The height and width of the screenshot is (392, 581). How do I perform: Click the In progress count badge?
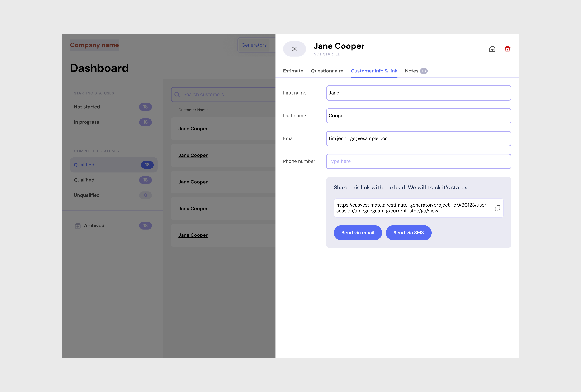tap(145, 122)
